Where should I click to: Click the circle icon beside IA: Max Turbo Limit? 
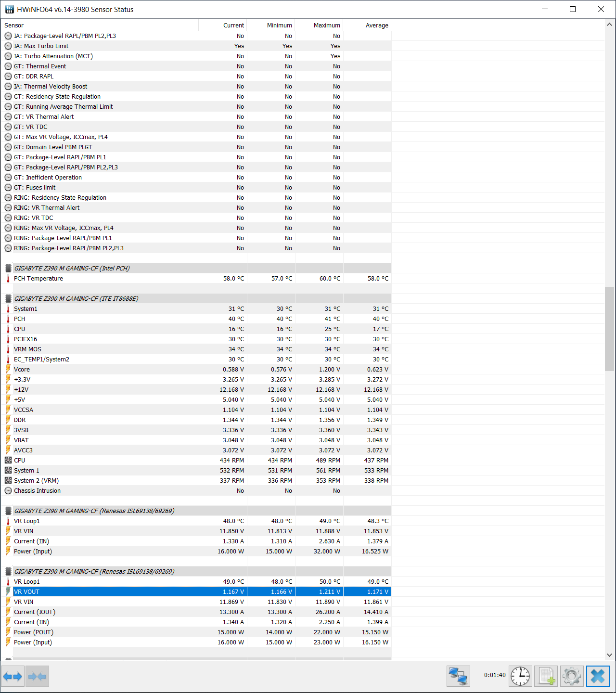[8, 46]
